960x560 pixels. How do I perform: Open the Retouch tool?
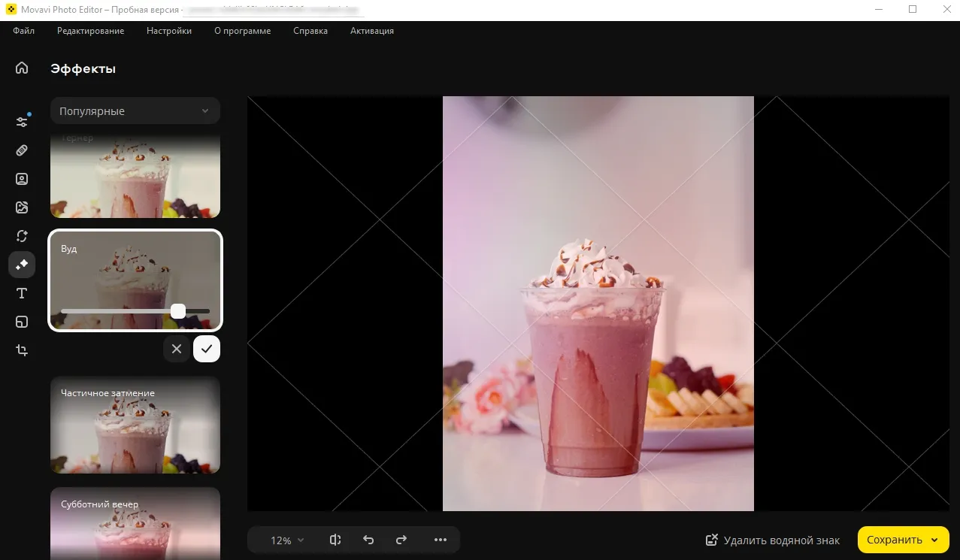[x=22, y=150]
